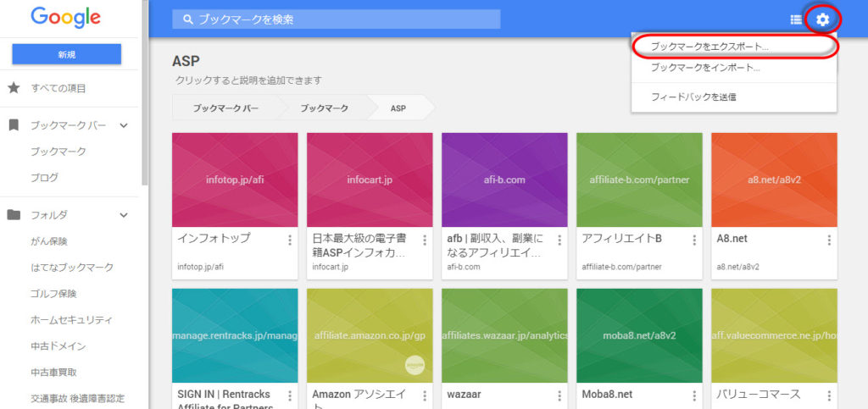868x409 pixels.
Task: Click the バリューコマース card title
Action: 759,395
